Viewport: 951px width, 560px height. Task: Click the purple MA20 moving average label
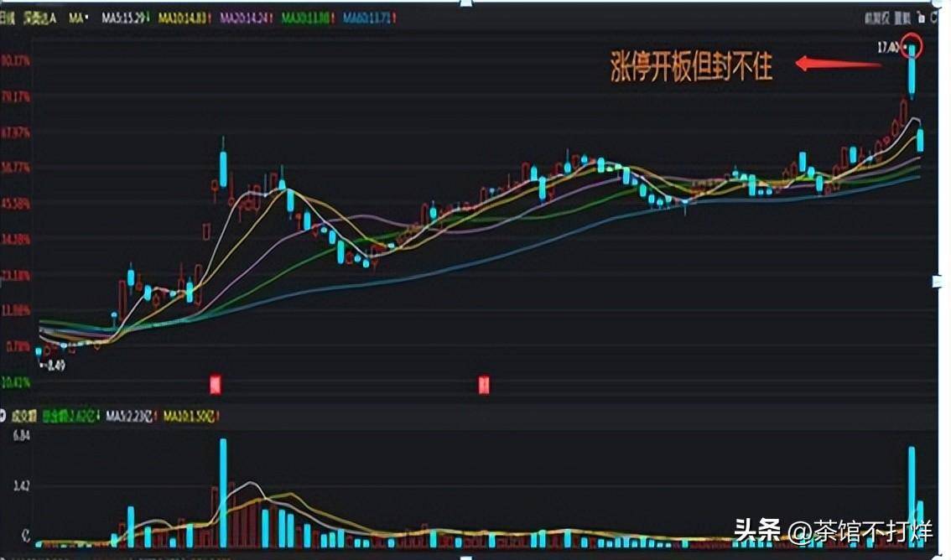(245, 18)
